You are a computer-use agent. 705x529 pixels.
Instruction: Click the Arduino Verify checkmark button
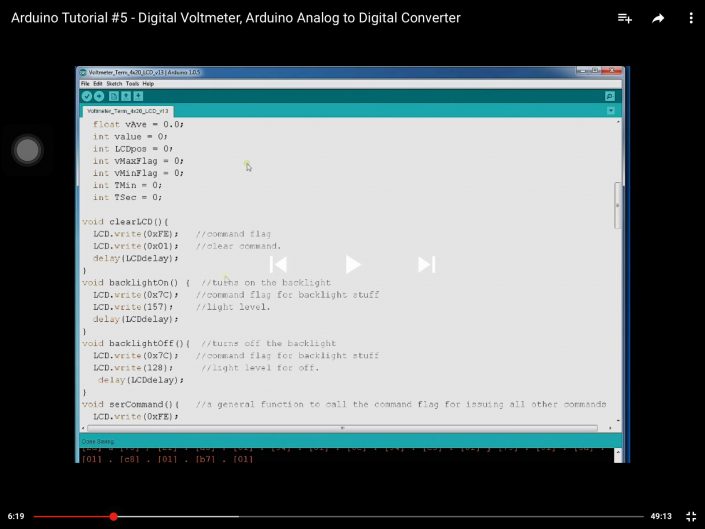coord(87,96)
